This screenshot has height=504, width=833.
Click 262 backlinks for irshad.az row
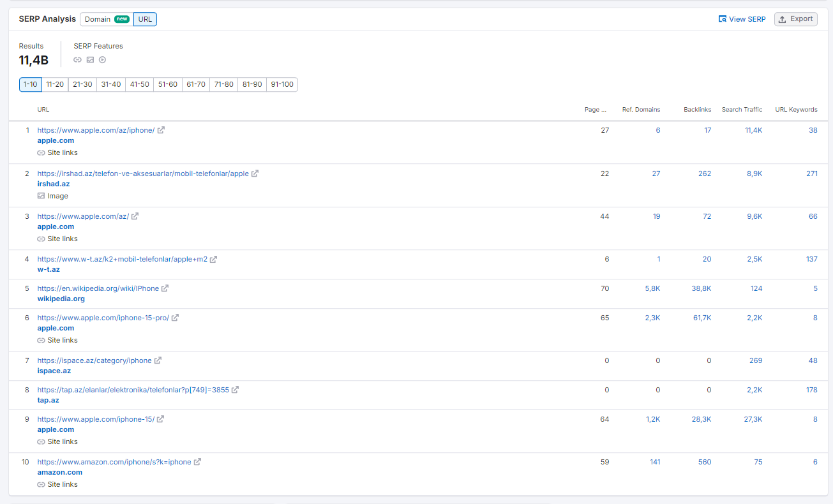tap(705, 174)
